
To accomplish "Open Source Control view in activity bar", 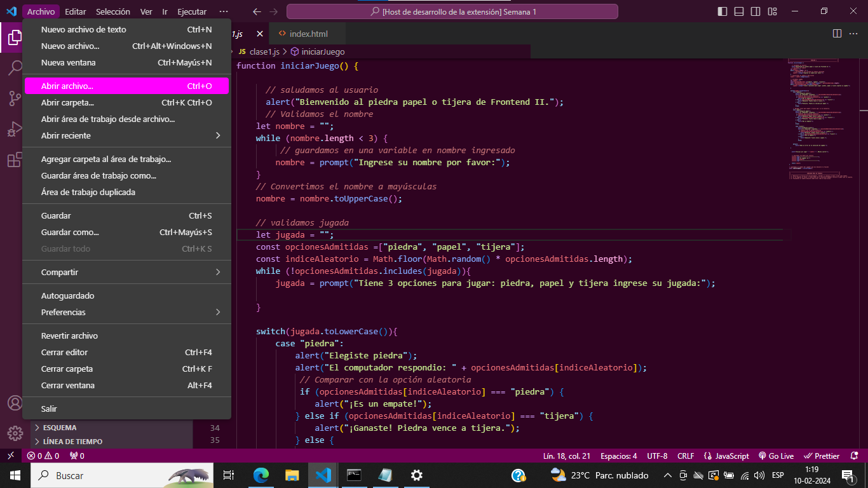I will [x=14, y=98].
